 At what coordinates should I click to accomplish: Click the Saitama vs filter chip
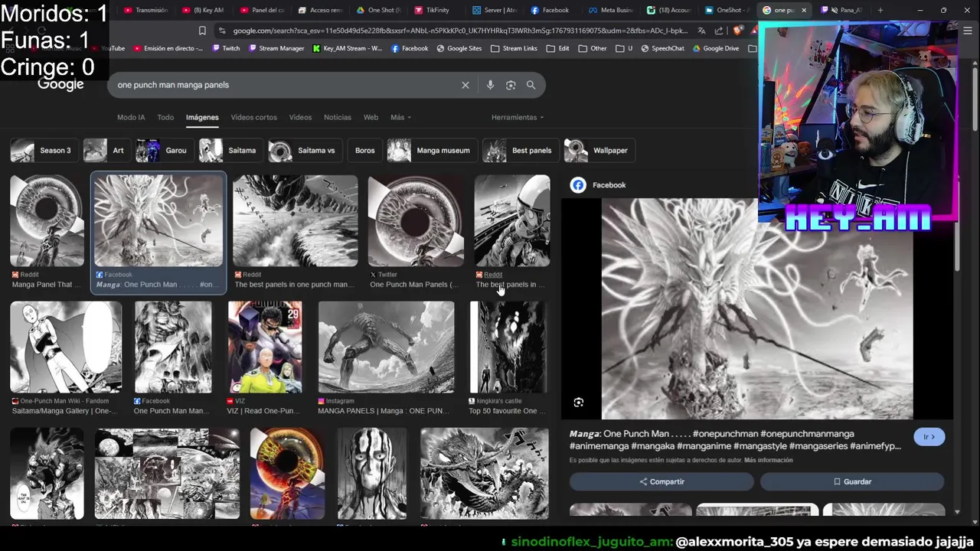point(305,151)
